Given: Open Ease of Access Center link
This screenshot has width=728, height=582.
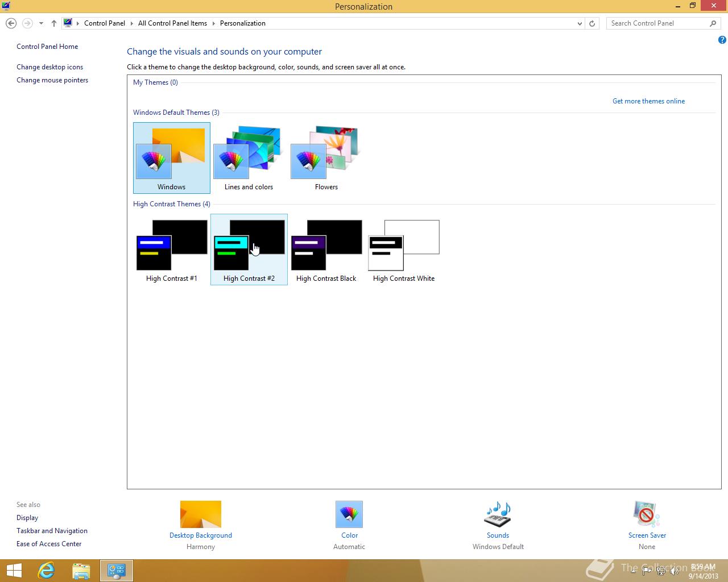Looking at the screenshot, I should point(49,544).
